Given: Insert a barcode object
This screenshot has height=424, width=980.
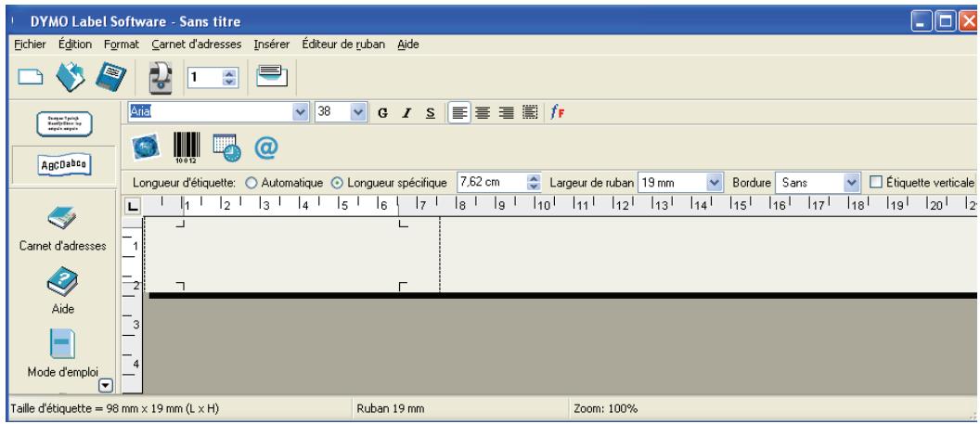Looking at the screenshot, I should [x=186, y=148].
